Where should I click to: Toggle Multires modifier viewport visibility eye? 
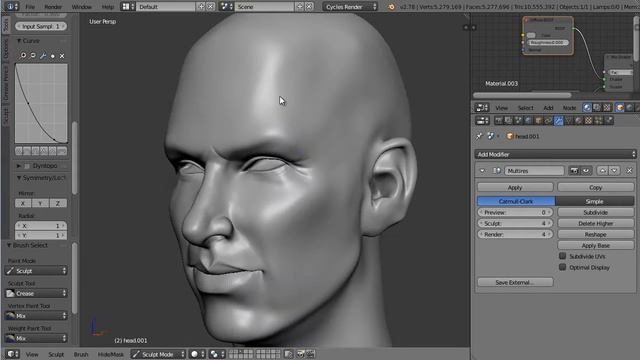(x=586, y=171)
